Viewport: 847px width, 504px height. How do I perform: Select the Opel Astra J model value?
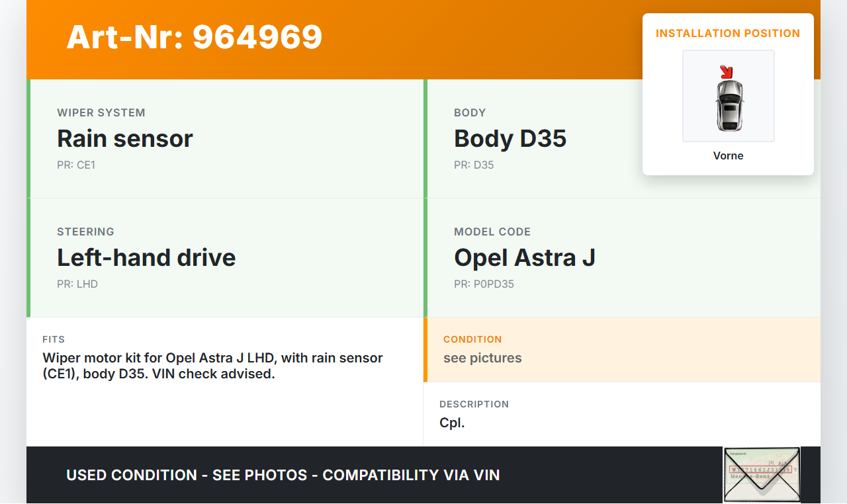(x=525, y=257)
